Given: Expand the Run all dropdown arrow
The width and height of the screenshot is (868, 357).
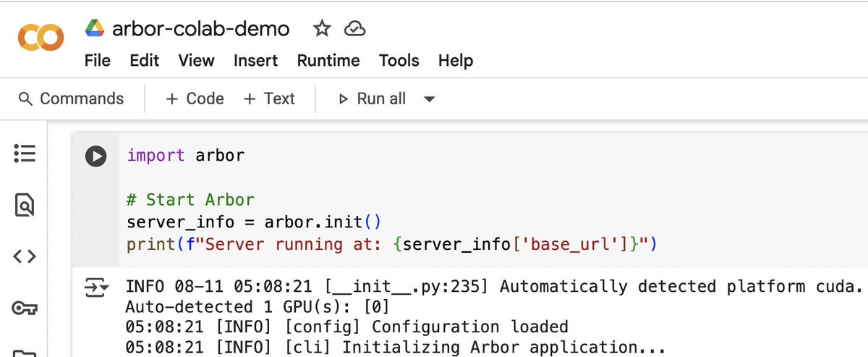Looking at the screenshot, I should pyautogui.click(x=429, y=99).
